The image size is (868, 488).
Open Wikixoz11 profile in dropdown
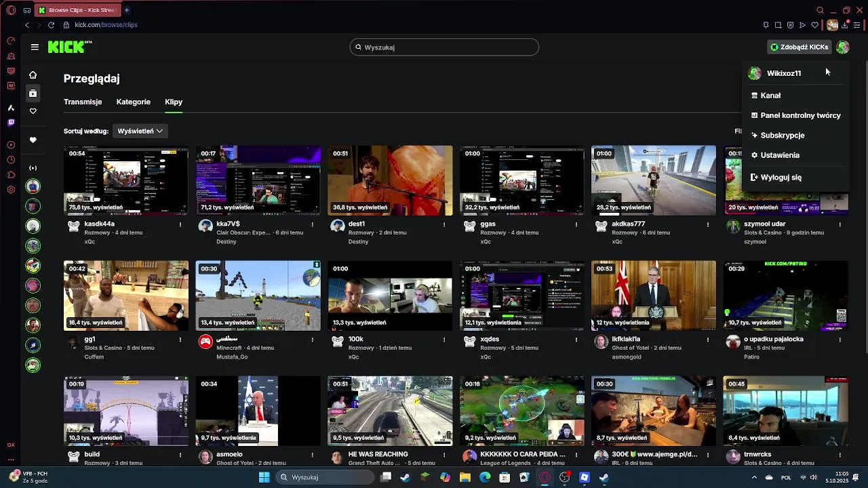784,73
